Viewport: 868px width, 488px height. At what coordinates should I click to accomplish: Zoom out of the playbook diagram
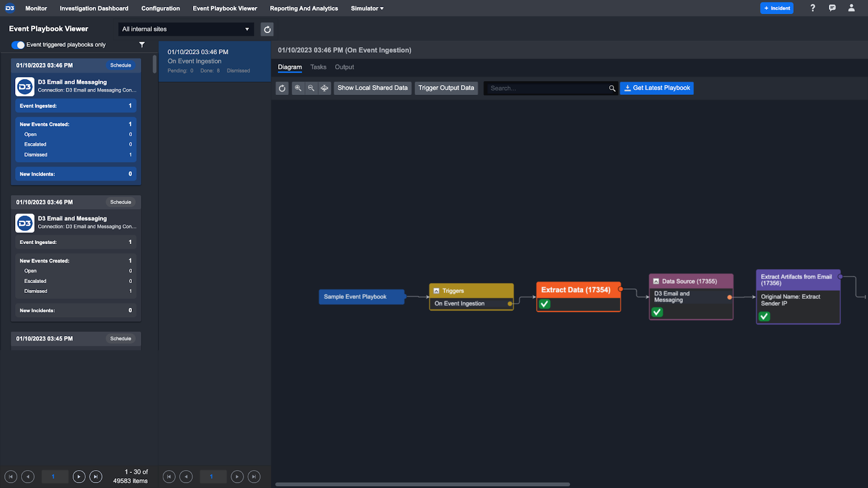point(311,88)
